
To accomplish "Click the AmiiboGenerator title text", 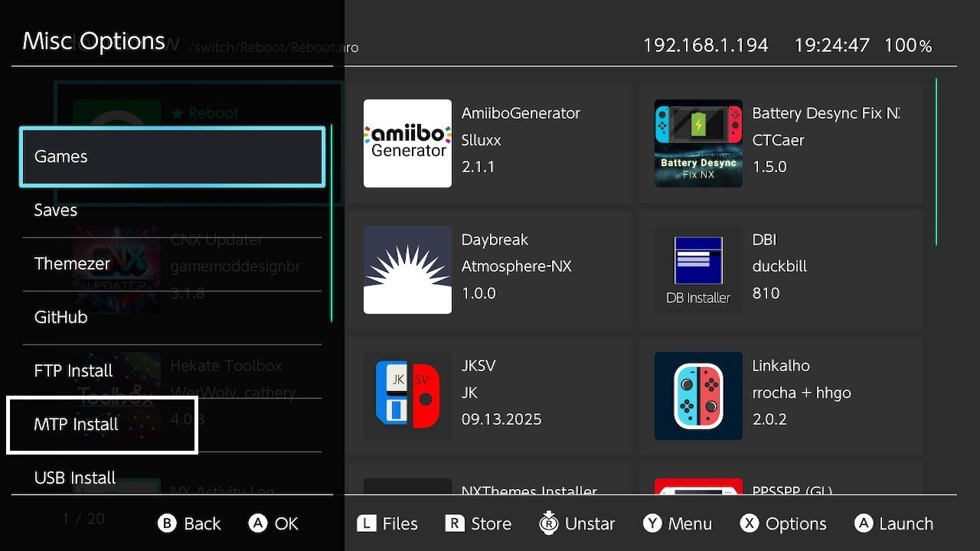I will 521,113.
